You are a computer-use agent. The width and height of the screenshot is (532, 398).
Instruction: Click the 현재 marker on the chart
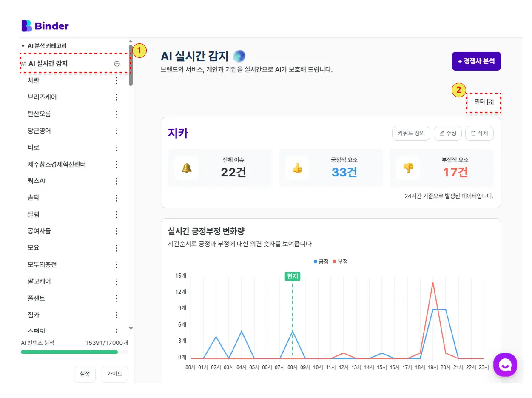(292, 276)
